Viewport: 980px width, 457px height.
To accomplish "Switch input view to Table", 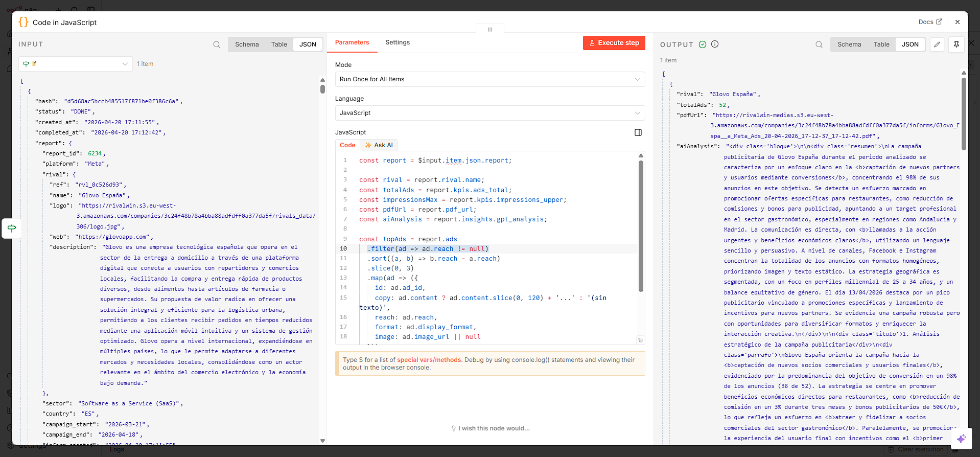I will [x=279, y=44].
